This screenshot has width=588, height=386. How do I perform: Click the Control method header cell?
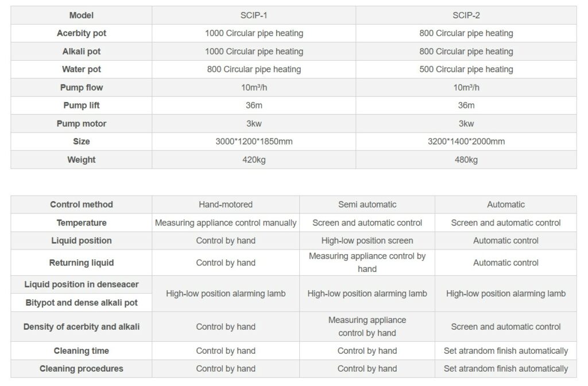pos(82,204)
